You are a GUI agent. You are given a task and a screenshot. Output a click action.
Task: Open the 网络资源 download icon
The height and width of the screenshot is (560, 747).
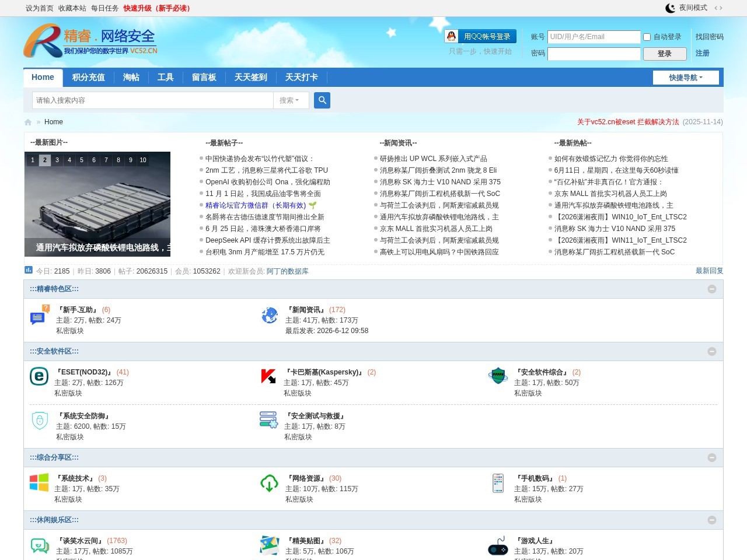pyautogui.click(x=269, y=483)
